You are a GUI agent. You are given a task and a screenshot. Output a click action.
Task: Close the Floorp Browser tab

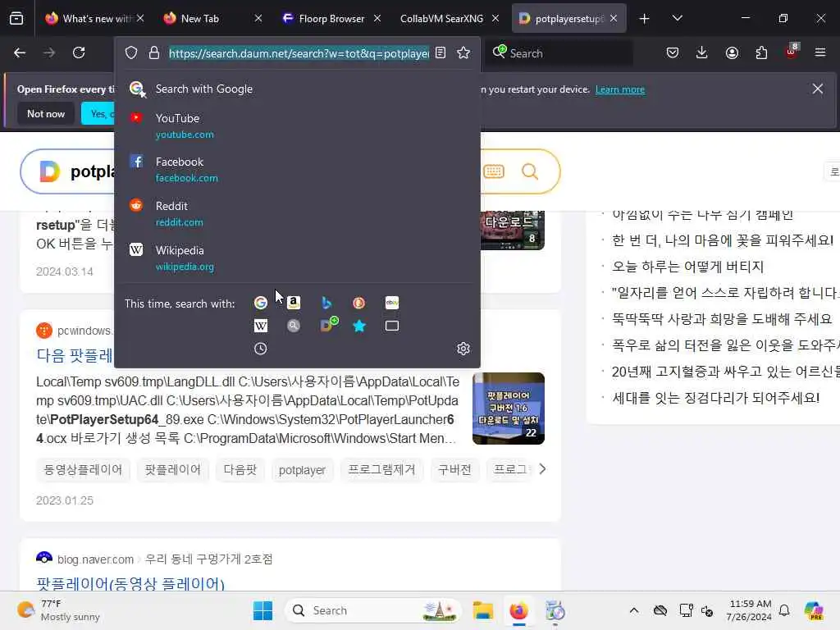(377, 18)
